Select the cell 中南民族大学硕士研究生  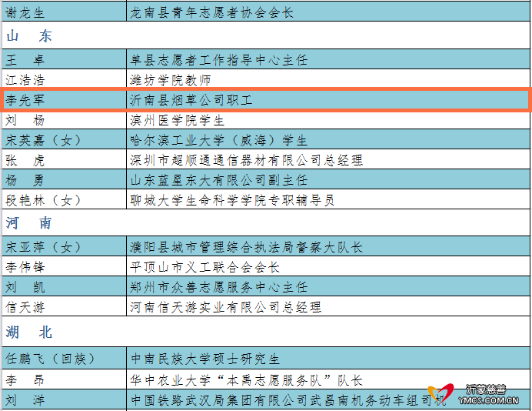(x=328, y=359)
